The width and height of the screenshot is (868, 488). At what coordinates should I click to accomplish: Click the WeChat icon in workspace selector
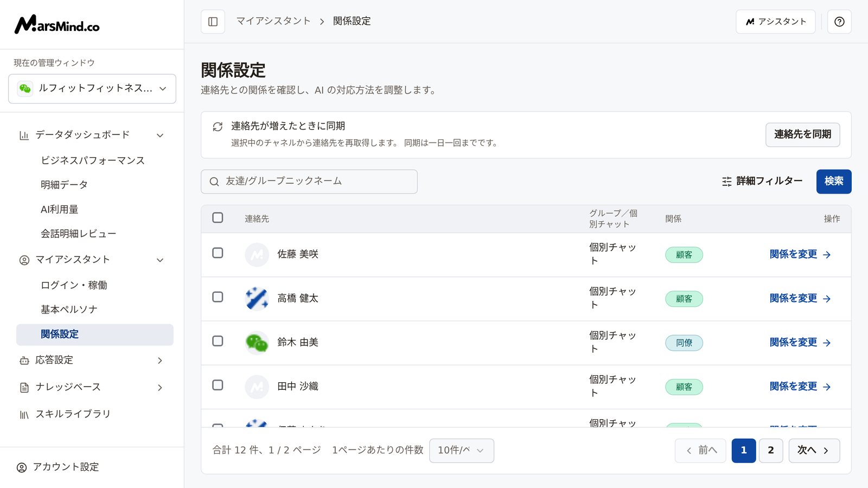tap(25, 88)
